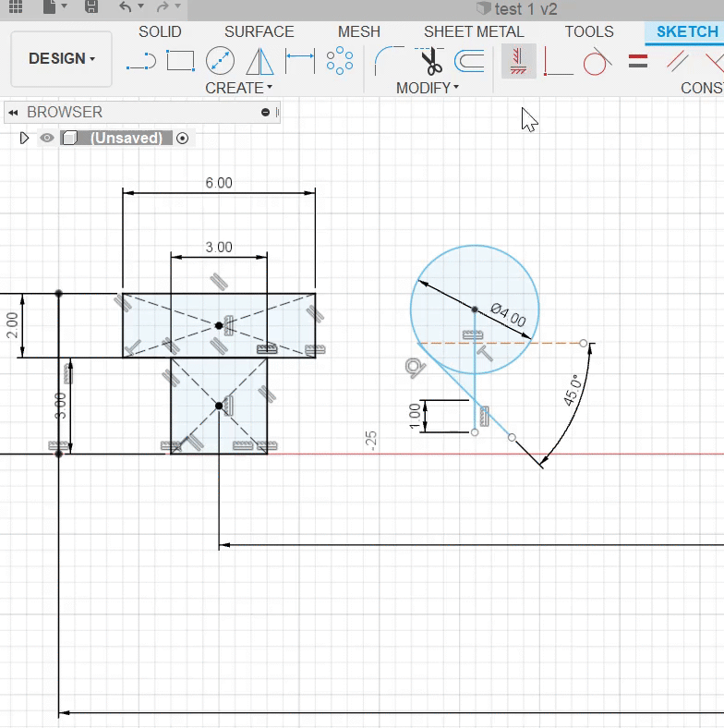Toggle the Horizontal/Vertical constraint
724x728 pixels.
click(x=519, y=61)
